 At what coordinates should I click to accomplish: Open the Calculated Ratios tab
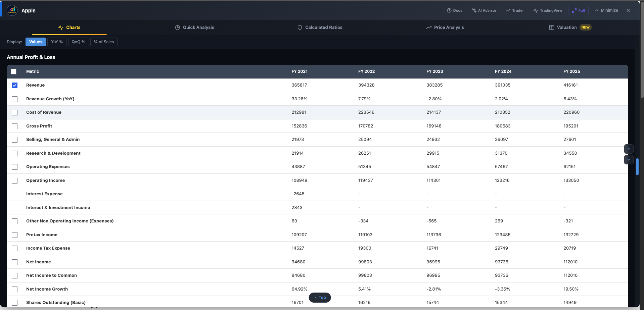[x=320, y=28]
